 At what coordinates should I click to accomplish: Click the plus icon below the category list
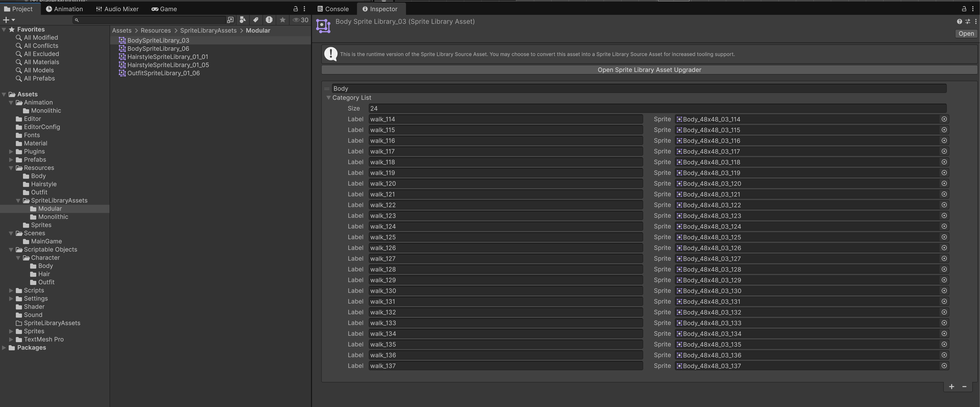click(x=951, y=387)
